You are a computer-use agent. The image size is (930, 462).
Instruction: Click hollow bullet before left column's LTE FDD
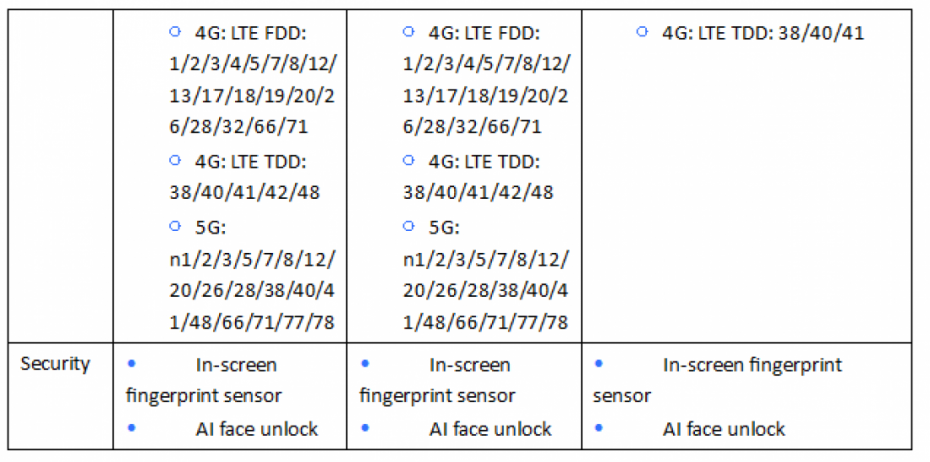point(174,32)
